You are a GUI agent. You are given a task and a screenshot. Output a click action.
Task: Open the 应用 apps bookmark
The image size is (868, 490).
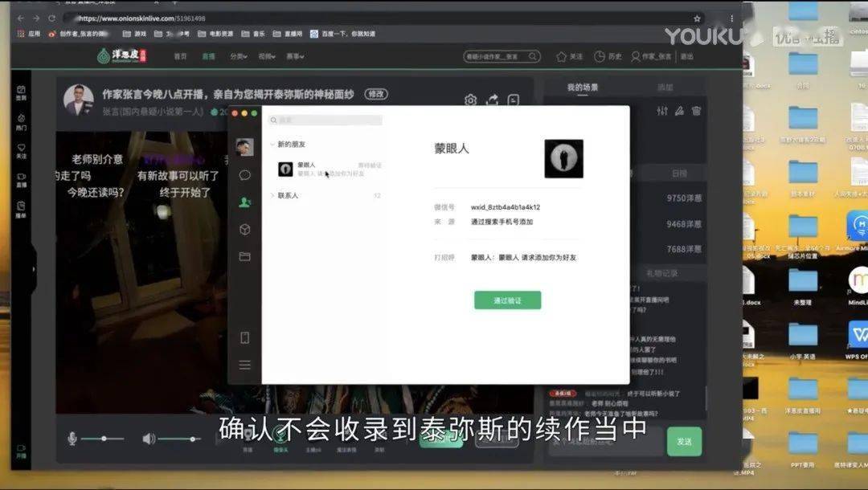click(29, 34)
